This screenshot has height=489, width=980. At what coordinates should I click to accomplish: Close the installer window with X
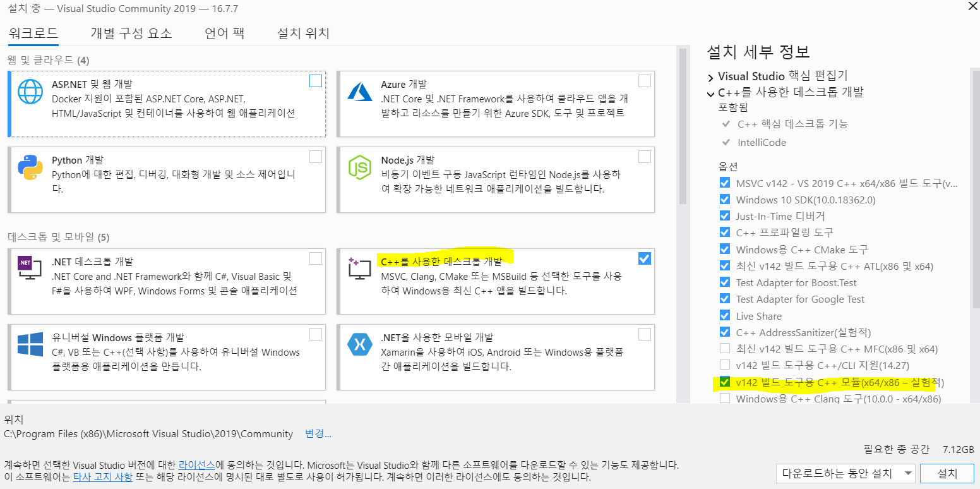(972, 6)
